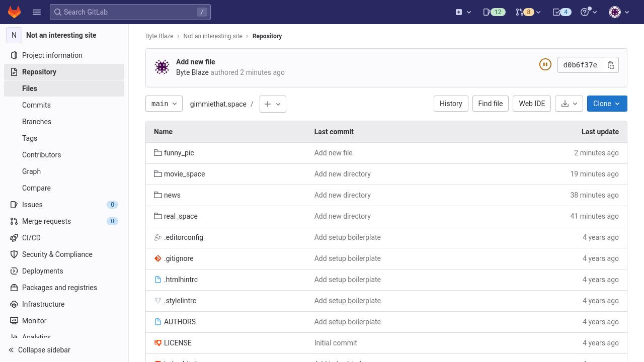The image size is (644, 362).
Task: Open the Add new file commit link
Action: 196,62
